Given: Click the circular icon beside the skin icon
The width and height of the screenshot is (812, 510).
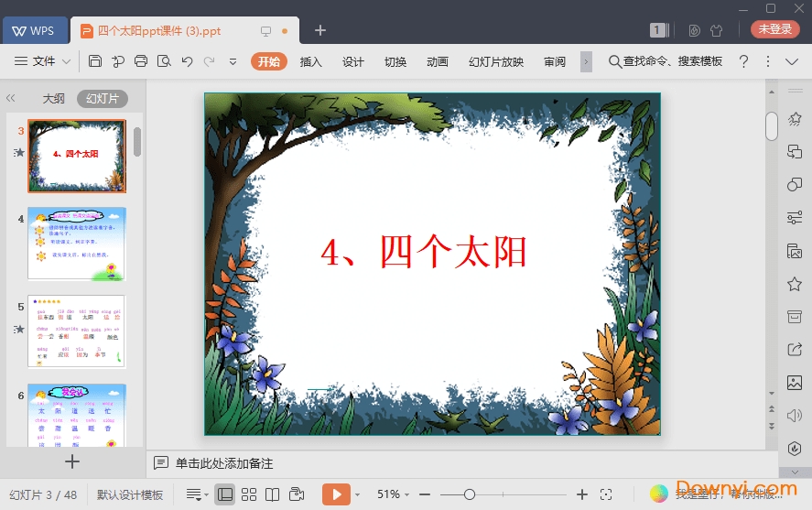Looking at the screenshot, I should click(695, 30).
